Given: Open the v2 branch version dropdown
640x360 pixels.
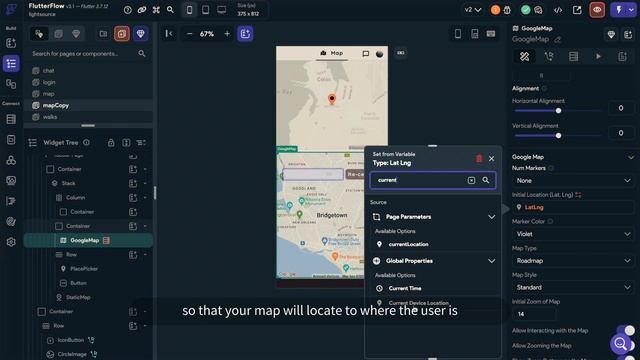Looking at the screenshot, I should click(x=473, y=10).
